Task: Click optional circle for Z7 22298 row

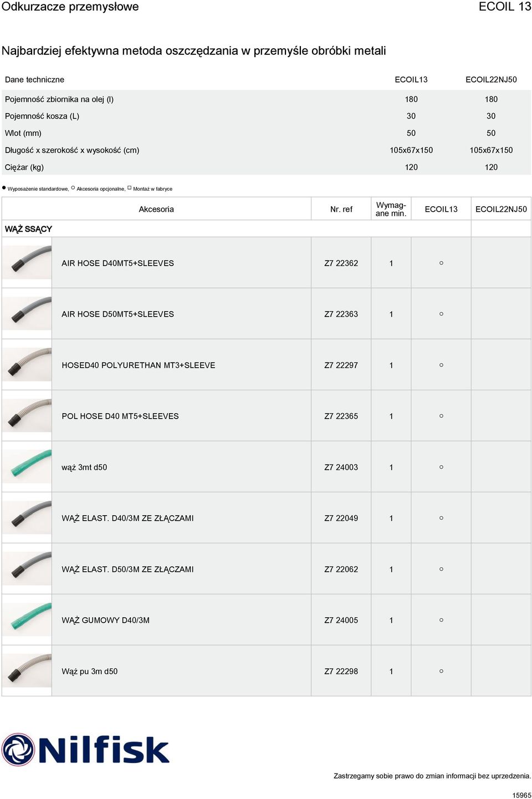Action: coord(441,671)
